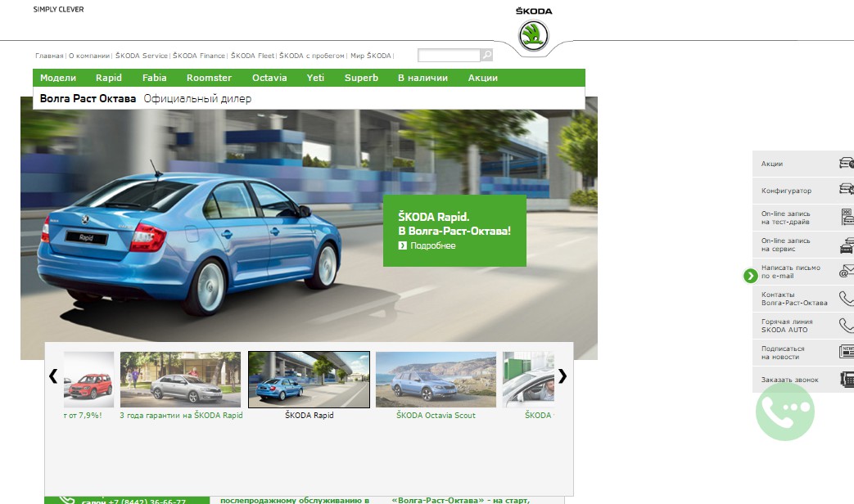Viewport: 854px width, 504px height.
Task: Select the red Yeti carousel thumbnail
Action: (x=88, y=380)
